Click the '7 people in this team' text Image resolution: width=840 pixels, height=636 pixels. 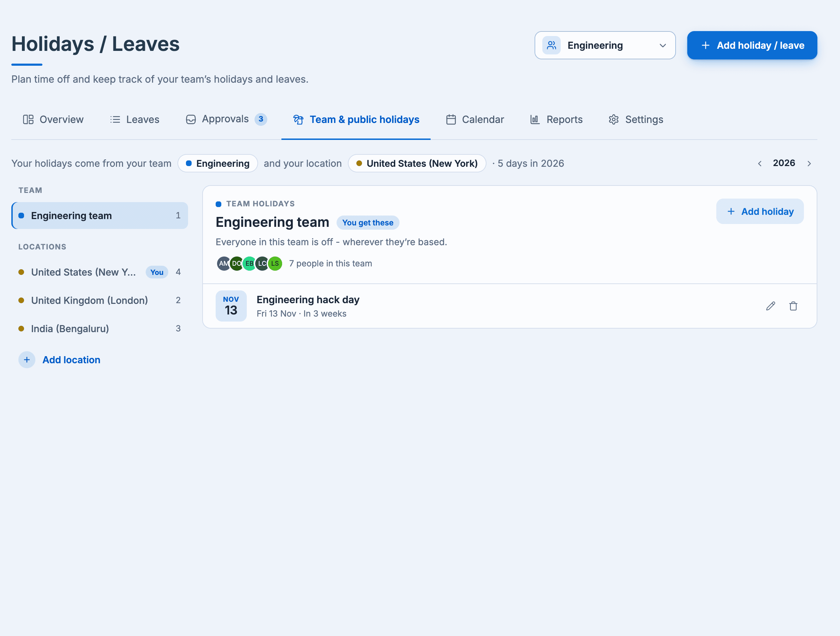[x=331, y=263]
